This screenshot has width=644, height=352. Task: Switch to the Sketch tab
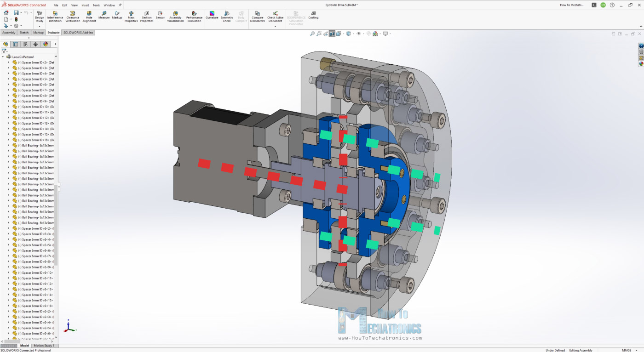(24, 33)
